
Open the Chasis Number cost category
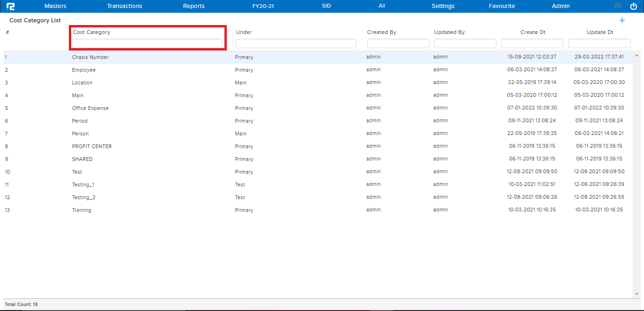(90, 57)
